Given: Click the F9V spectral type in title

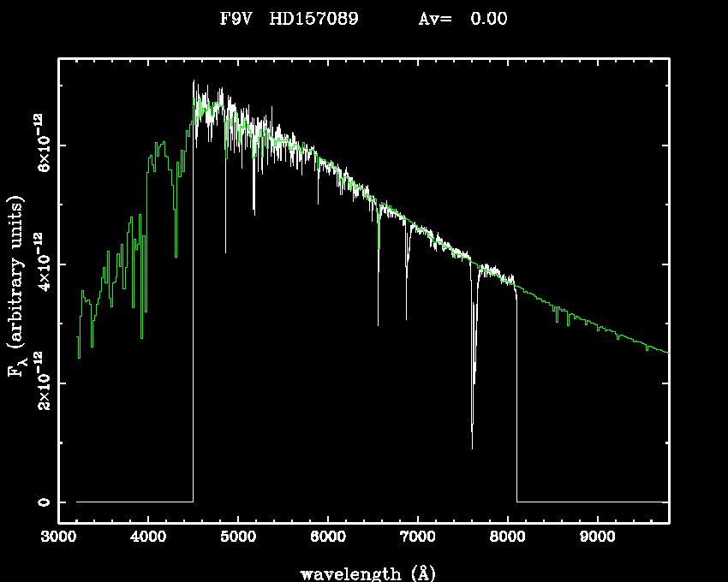Looking at the screenshot, I should (235, 19).
